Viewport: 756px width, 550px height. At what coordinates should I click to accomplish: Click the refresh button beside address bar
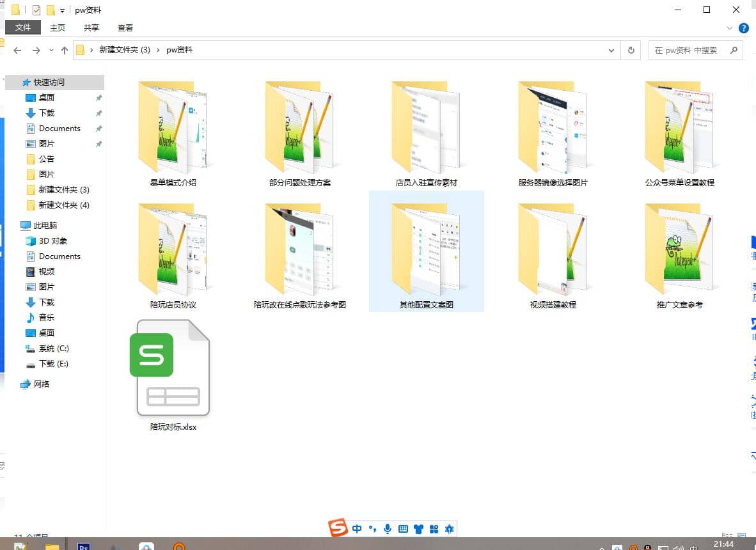631,50
